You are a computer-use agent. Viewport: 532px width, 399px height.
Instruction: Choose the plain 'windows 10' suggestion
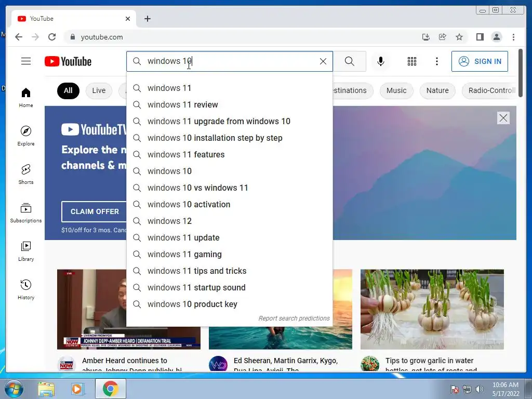229,171
